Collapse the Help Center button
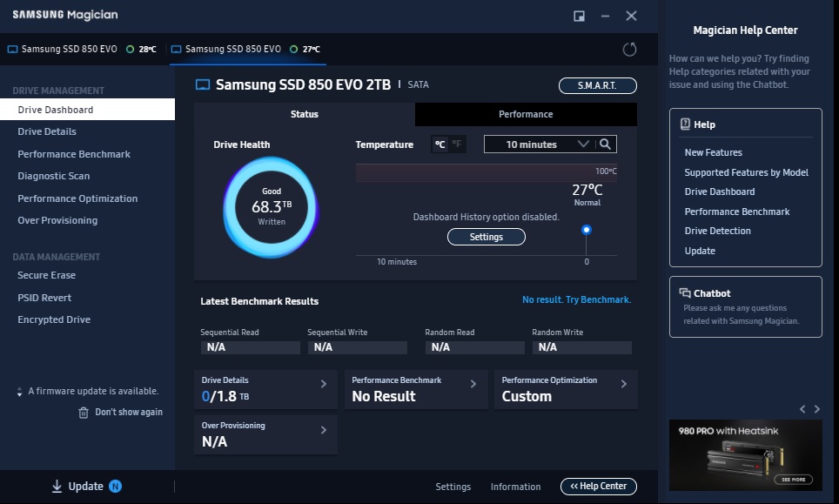 598,486
